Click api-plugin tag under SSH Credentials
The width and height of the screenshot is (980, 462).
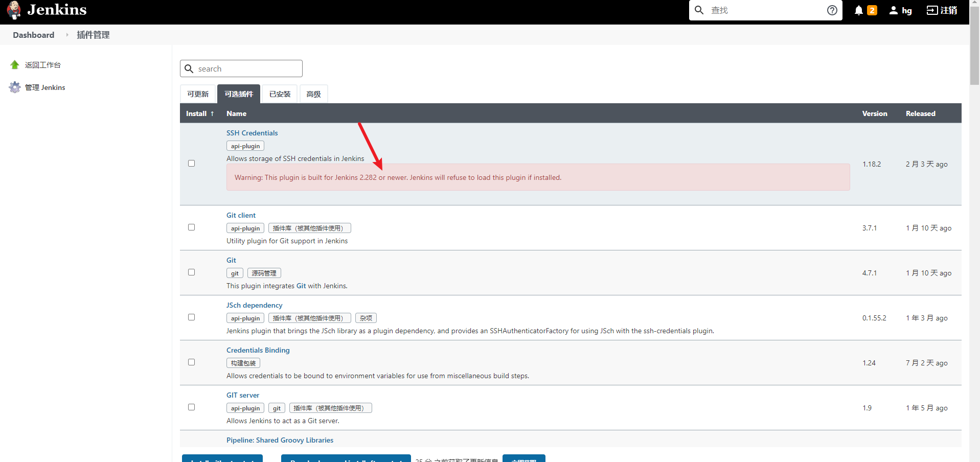(x=245, y=146)
